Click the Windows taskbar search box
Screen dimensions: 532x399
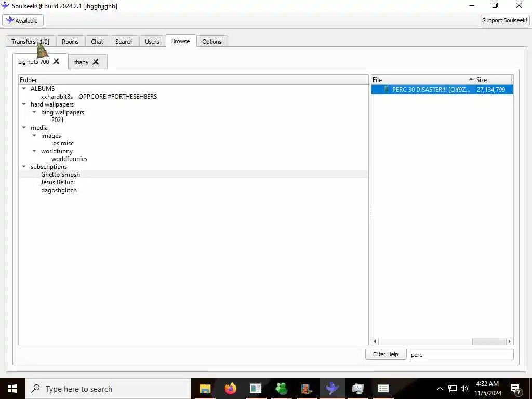tap(108, 389)
